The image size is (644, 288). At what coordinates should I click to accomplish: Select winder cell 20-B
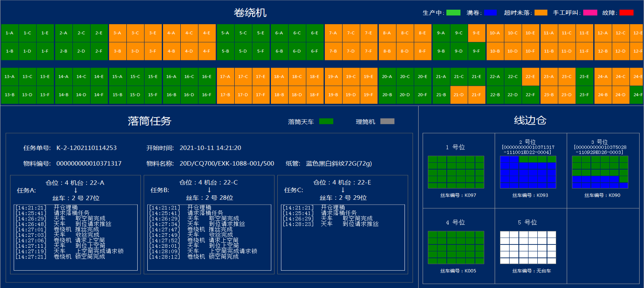387,95
